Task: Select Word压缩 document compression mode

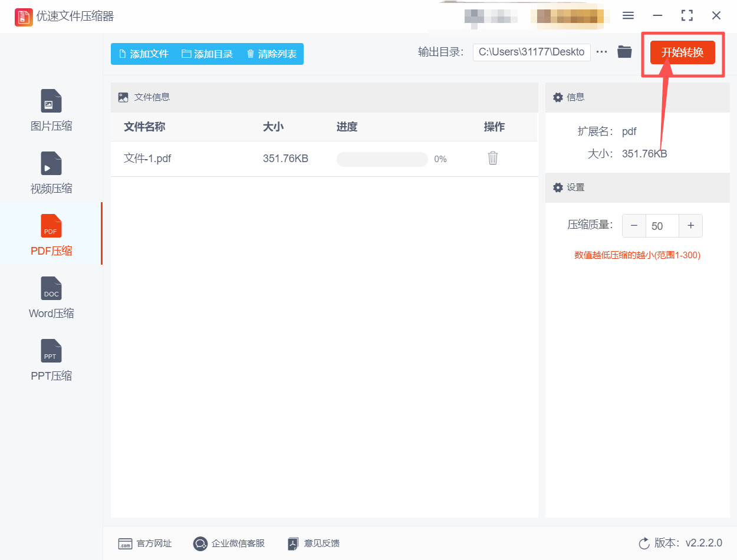Action: (51, 298)
